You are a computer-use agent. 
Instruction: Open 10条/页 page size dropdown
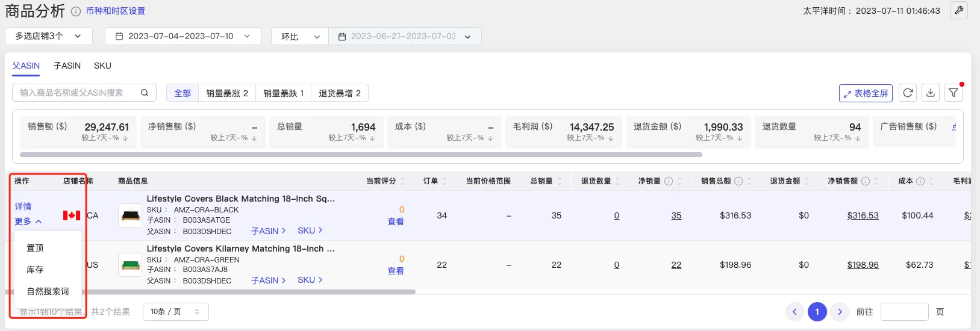176,312
